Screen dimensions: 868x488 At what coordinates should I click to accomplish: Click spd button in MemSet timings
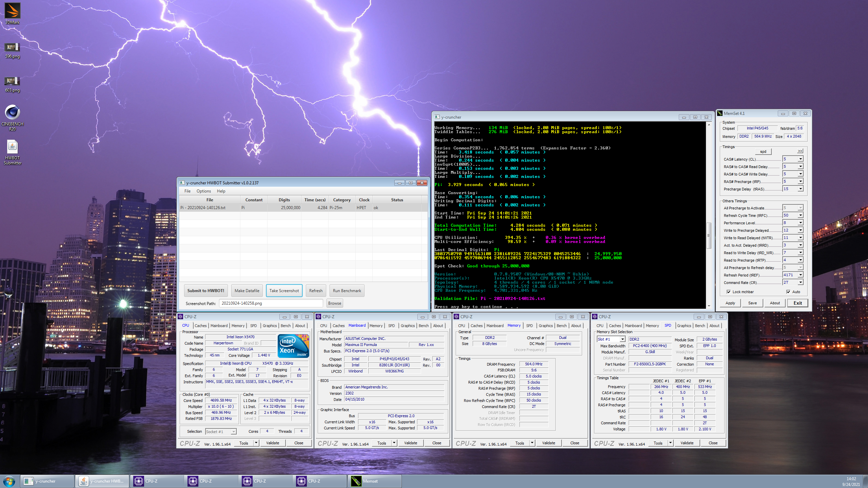point(763,151)
